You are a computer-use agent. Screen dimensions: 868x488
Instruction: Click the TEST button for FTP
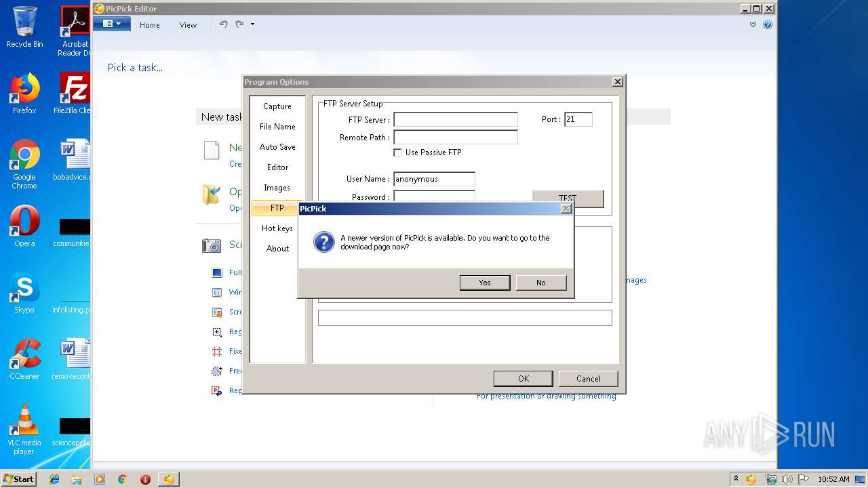[568, 198]
